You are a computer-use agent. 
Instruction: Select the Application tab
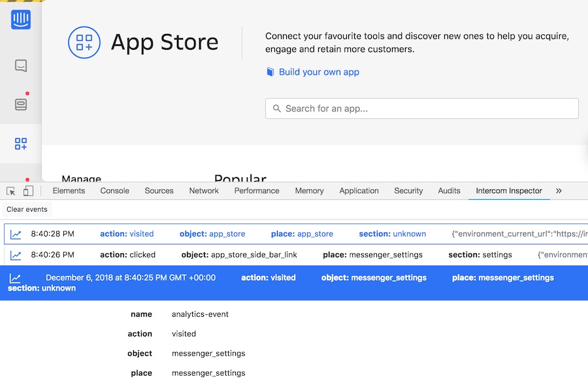[x=359, y=191]
